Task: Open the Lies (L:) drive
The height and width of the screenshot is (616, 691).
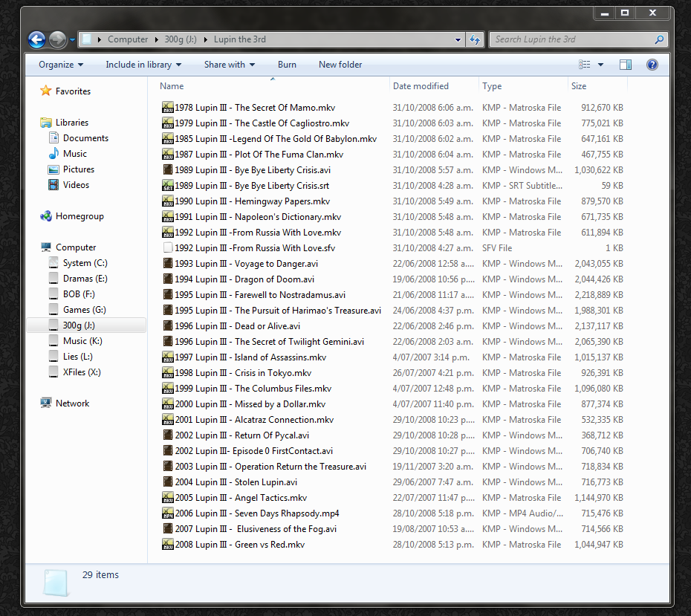Action: [70, 357]
